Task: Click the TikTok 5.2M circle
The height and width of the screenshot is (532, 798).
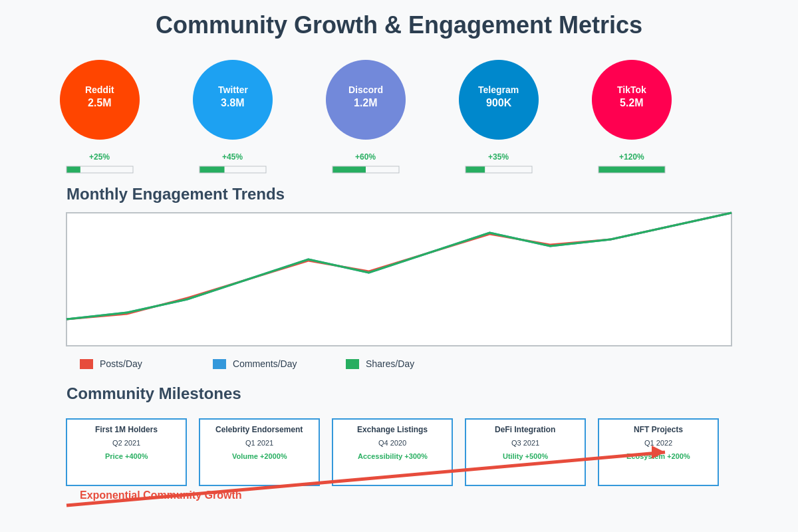Action: coord(632,100)
